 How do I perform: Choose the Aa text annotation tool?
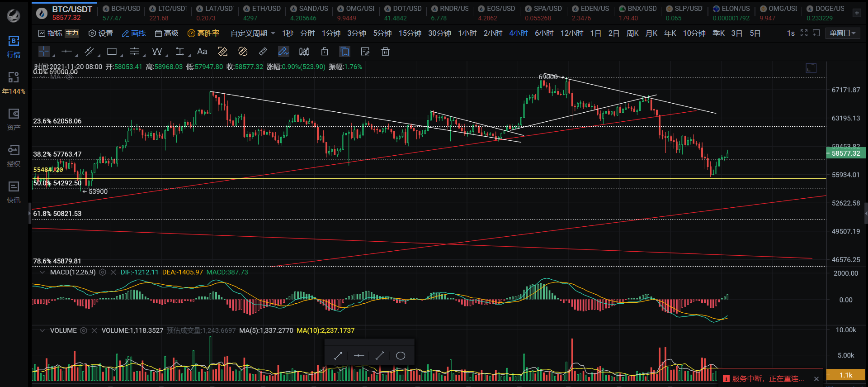pos(202,52)
